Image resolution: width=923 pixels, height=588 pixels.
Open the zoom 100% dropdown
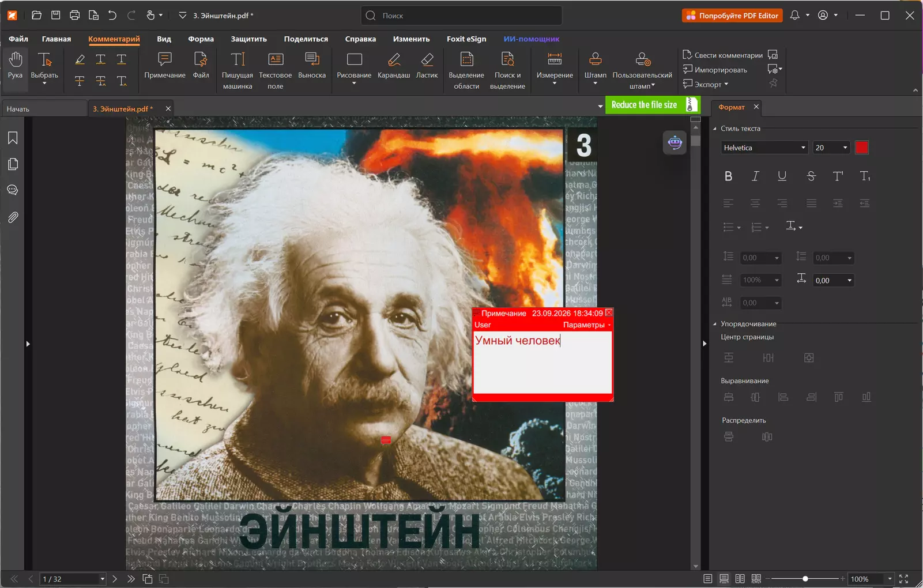coord(890,579)
